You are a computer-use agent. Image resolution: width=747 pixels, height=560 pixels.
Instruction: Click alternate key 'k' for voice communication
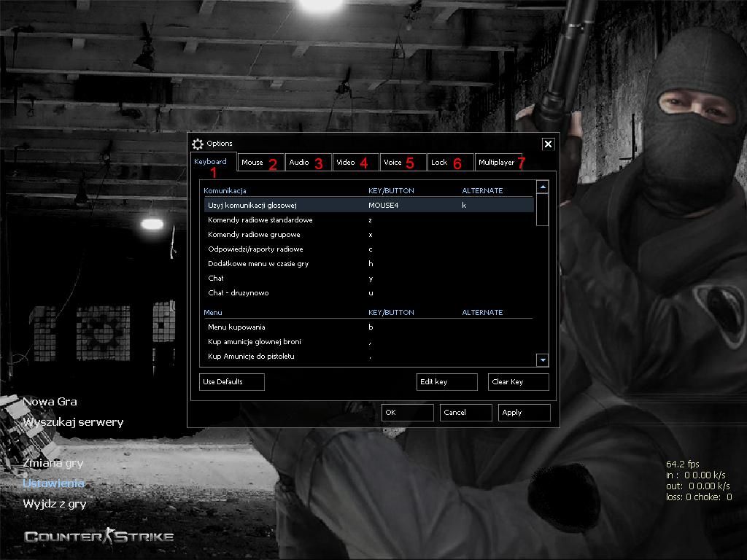pyautogui.click(x=464, y=205)
